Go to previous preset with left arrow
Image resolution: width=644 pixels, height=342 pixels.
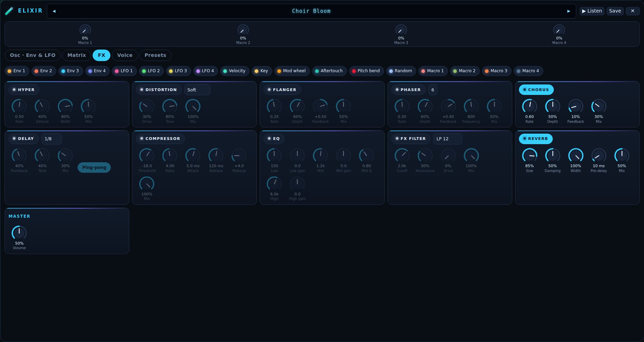[x=54, y=11]
